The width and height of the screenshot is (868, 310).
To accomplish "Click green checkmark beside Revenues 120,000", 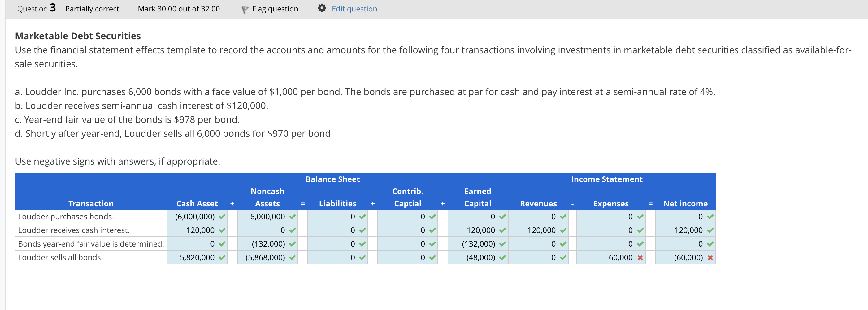I will (563, 230).
